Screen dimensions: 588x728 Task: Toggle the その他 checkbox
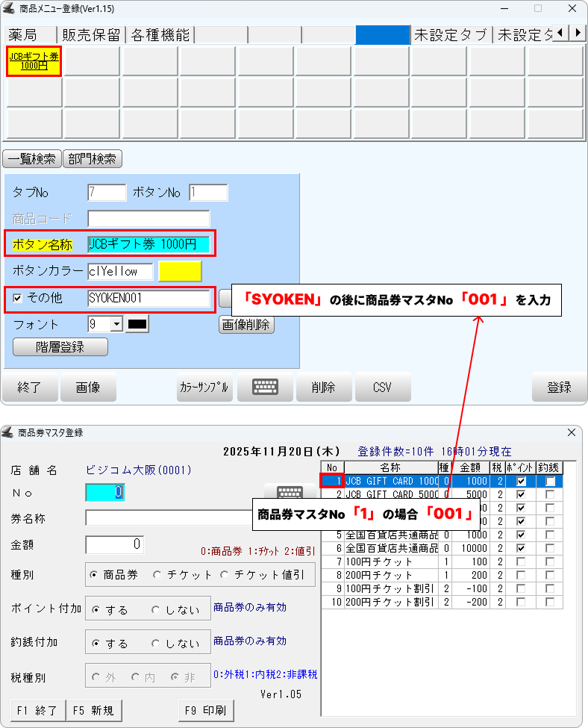[x=18, y=298]
